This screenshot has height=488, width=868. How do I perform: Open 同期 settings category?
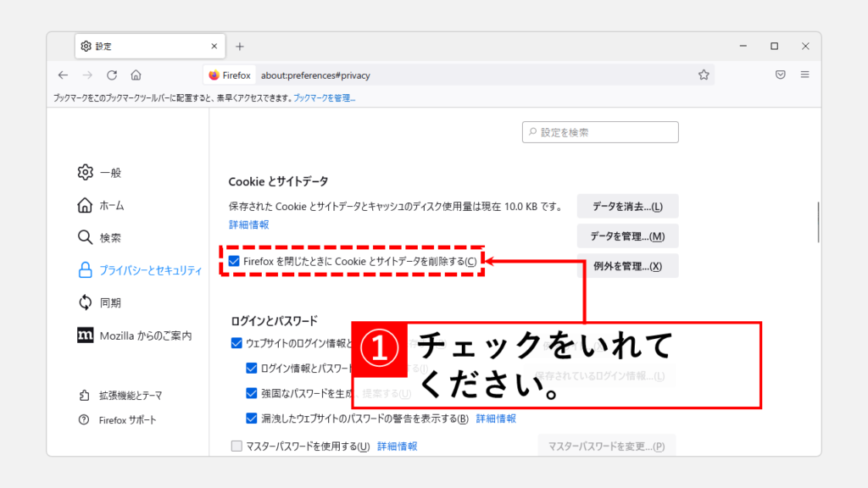[110, 302]
